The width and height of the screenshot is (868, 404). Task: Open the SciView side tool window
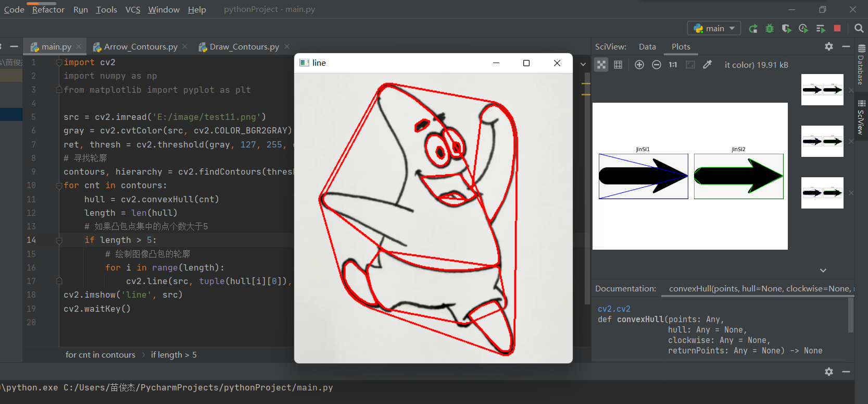pos(861,117)
